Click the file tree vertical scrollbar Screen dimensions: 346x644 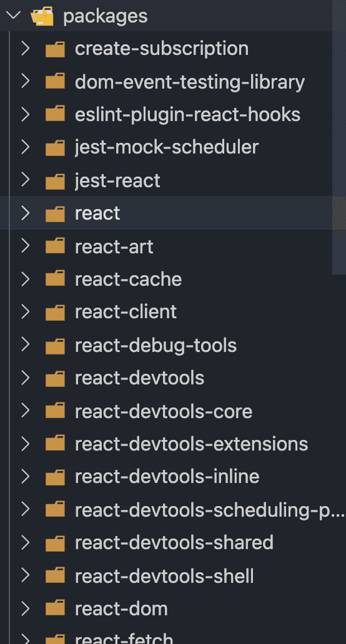coord(339,137)
